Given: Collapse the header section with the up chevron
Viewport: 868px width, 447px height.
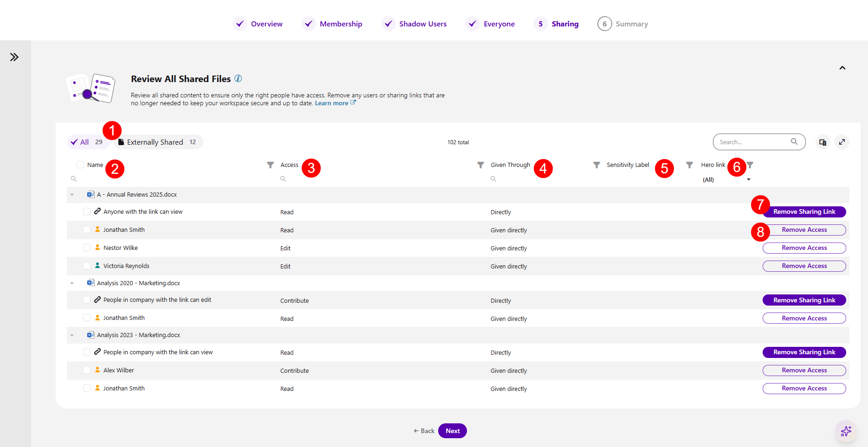Looking at the screenshot, I should 842,68.
